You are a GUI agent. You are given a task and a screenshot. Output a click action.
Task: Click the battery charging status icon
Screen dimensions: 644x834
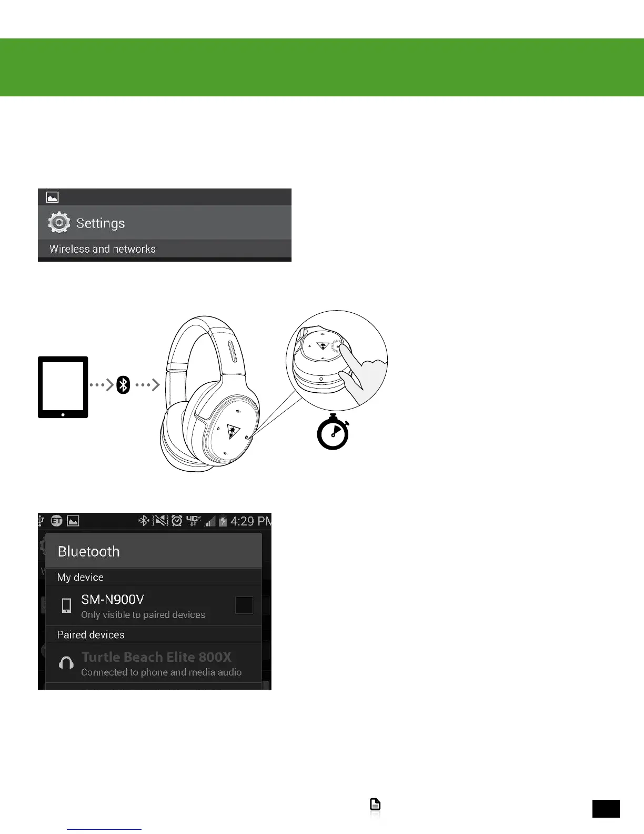[x=223, y=521]
